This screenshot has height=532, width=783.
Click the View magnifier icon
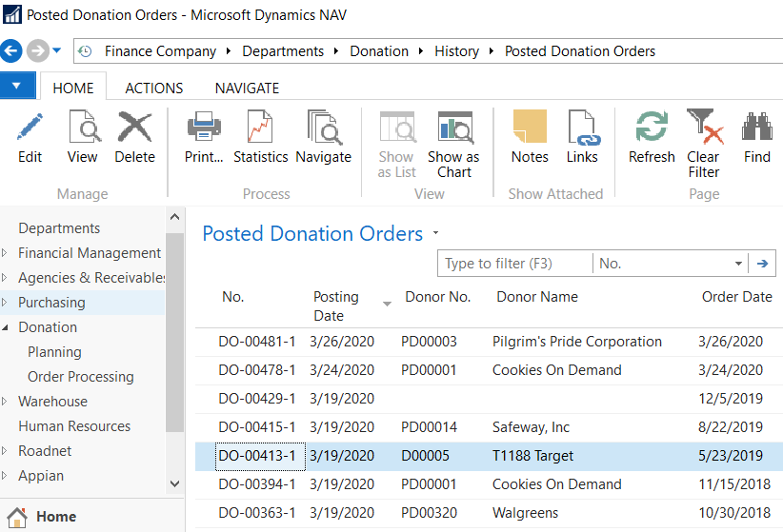pos(83,128)
